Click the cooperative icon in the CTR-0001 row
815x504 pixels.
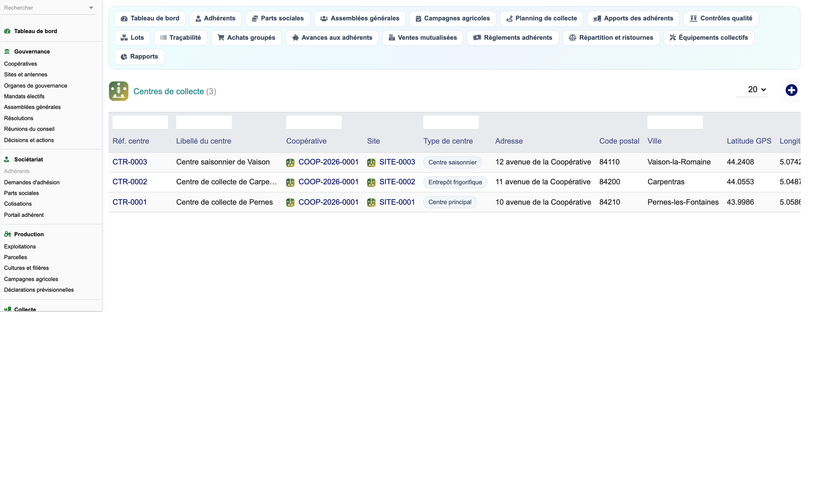pos(290,202)
